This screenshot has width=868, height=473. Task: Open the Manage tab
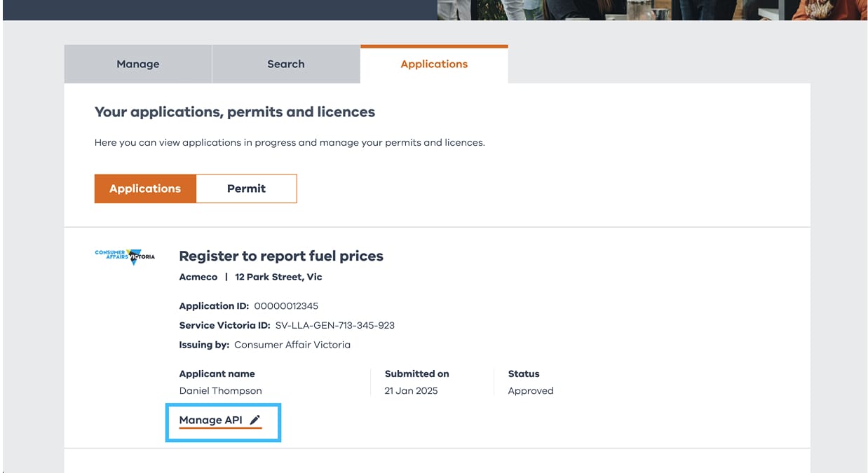[137, 64]
